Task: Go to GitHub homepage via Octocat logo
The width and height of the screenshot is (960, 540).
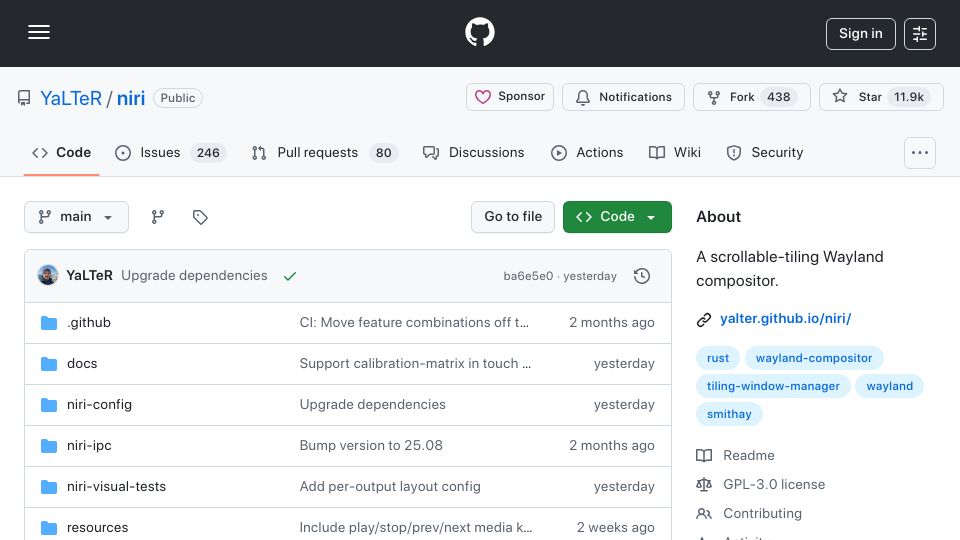Action: (479, 32)
